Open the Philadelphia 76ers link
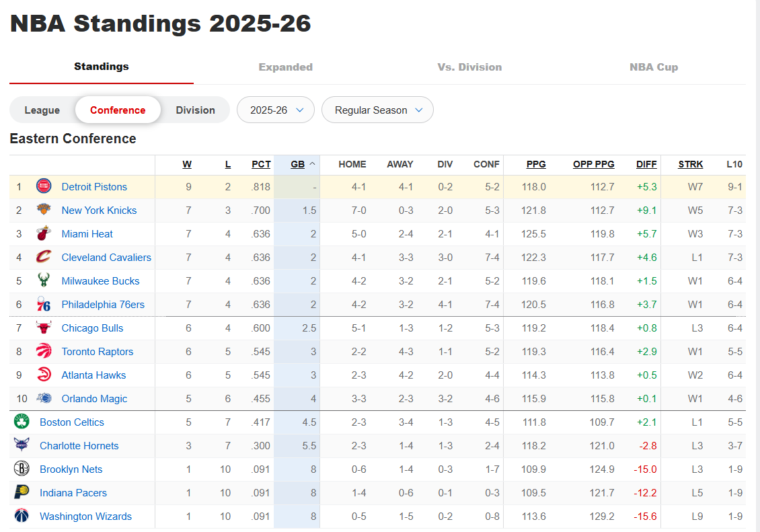 103,304
